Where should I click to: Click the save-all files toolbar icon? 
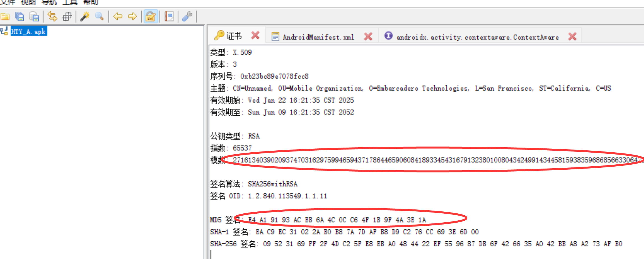(x=20, y=16)
